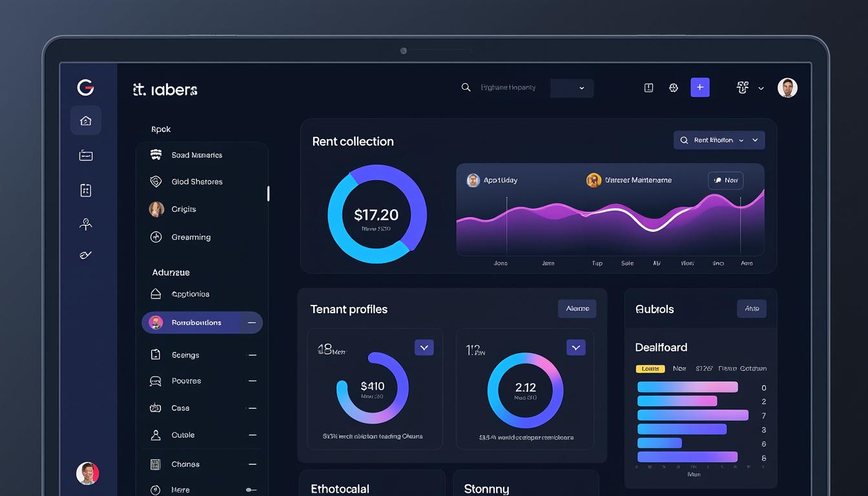Image resolution: width=868 pixels, height=496 pixels.
Task: Click the Tenant profiles heading
Action: 349,309
